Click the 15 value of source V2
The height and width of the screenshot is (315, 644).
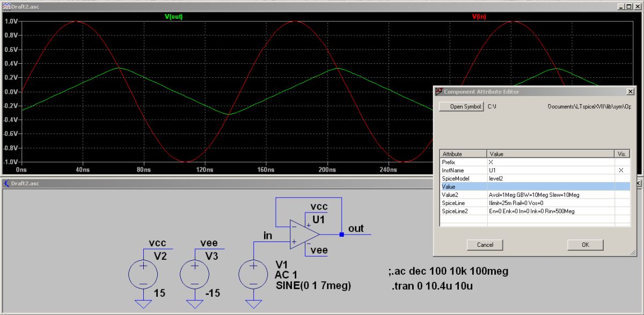pyautogui.click(x=159, y=293)
